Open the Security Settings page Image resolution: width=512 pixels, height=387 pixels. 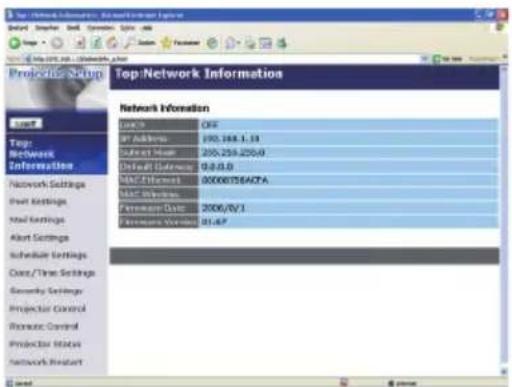pyautogui.click(x=46, y=291)
